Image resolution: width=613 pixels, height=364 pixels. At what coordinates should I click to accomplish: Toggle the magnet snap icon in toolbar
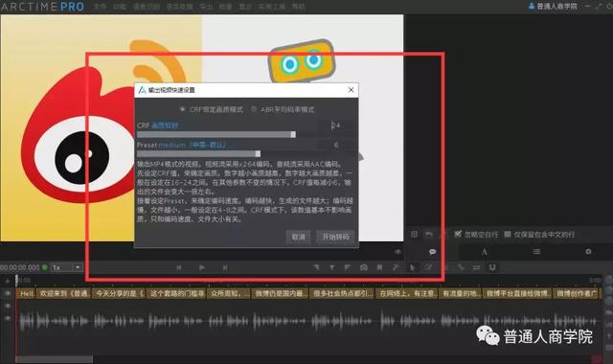492,267
